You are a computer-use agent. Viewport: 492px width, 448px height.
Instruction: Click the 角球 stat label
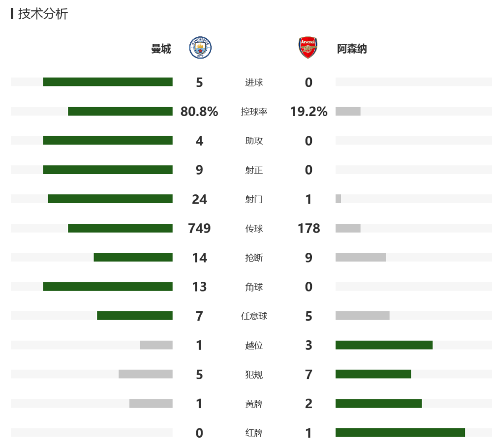pyautogui.click(x=254, y=287)
